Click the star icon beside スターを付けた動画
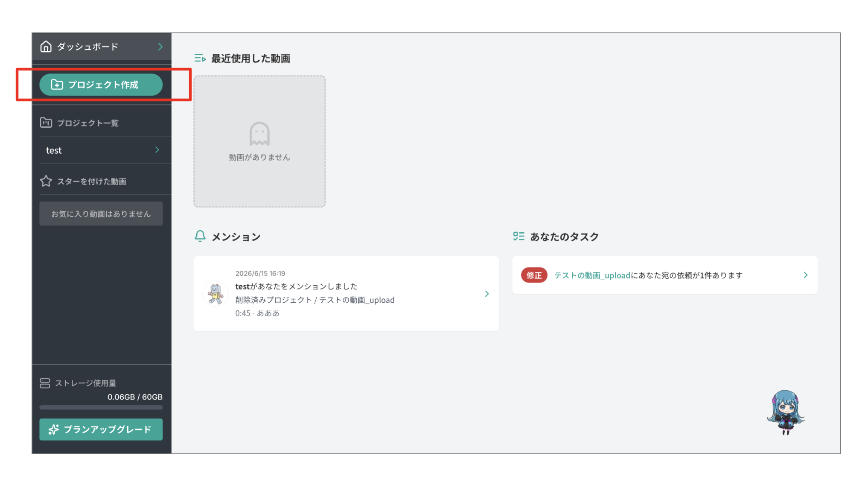This screenshot has width=868, height=485. (x=46, y=181)
